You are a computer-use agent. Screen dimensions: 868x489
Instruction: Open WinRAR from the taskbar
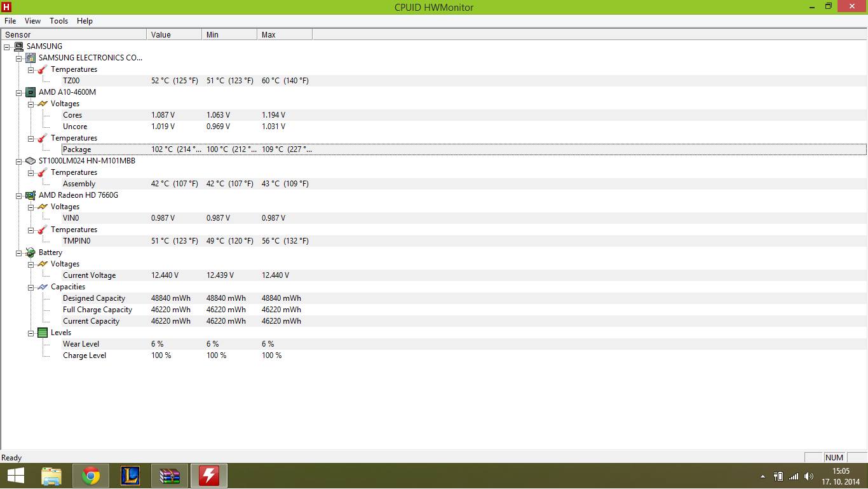click(x=170, y=476)
